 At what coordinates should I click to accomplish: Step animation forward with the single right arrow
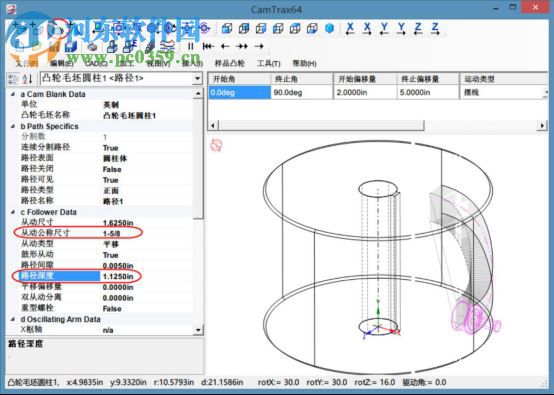259,46
